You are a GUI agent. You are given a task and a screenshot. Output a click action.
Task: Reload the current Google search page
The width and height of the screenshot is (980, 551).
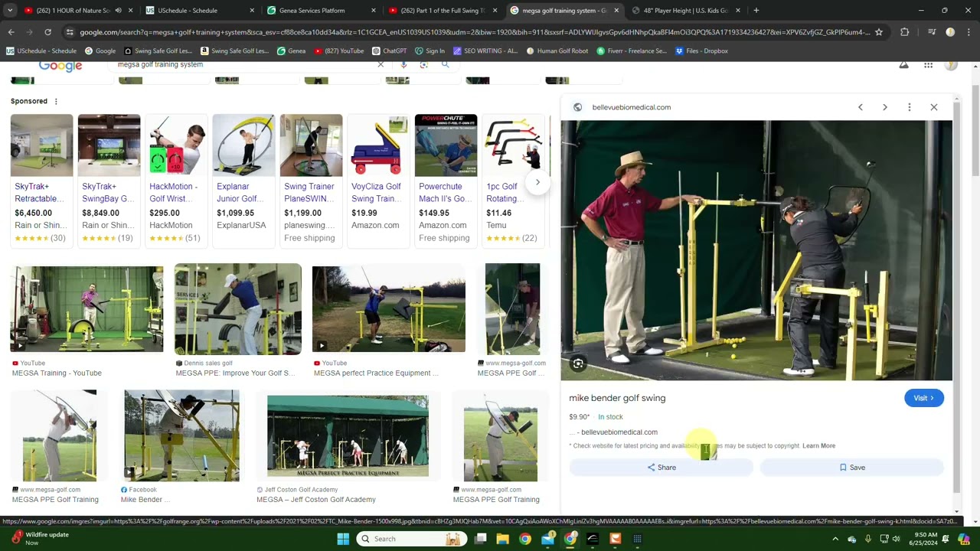tap(47, 32)
